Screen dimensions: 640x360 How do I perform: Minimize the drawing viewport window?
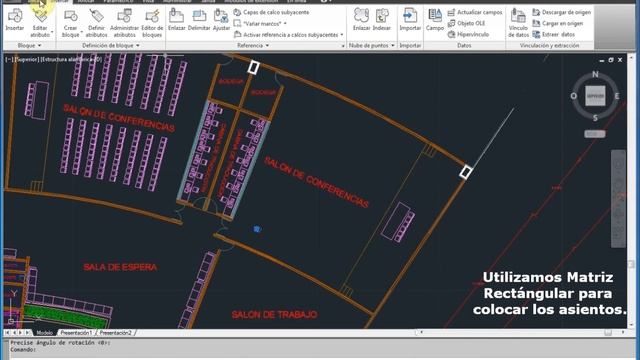[x=602, y=60]
